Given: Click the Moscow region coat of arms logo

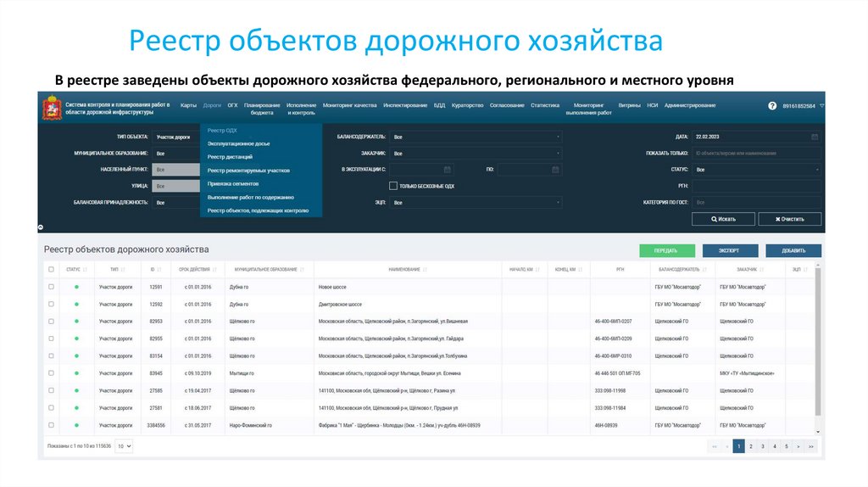Looking at the screenshot, I should click(x=52, y=108).
